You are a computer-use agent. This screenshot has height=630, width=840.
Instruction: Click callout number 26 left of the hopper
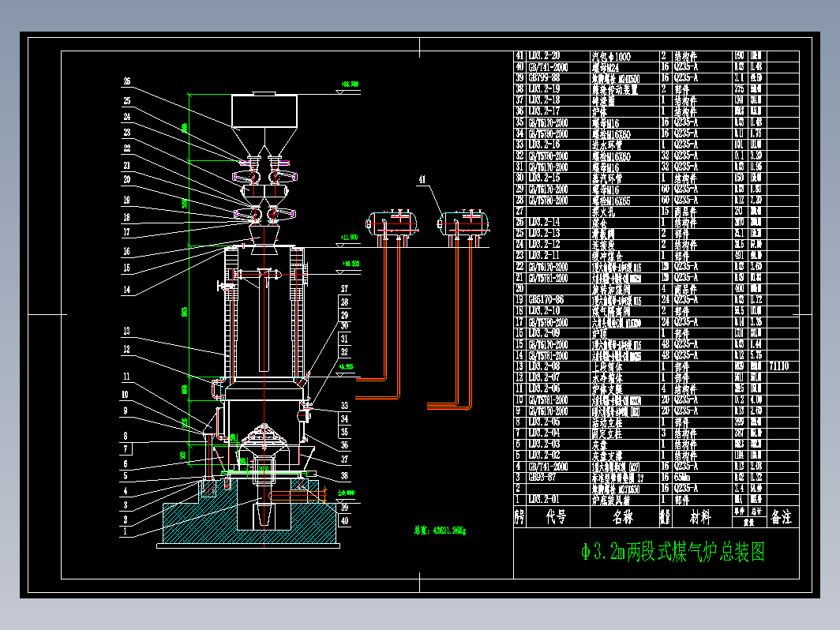127,81
